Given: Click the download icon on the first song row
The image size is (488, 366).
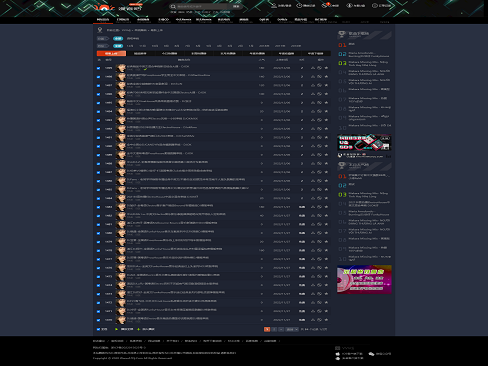Looking at the screenshot, I should click(x=313, y=68).
